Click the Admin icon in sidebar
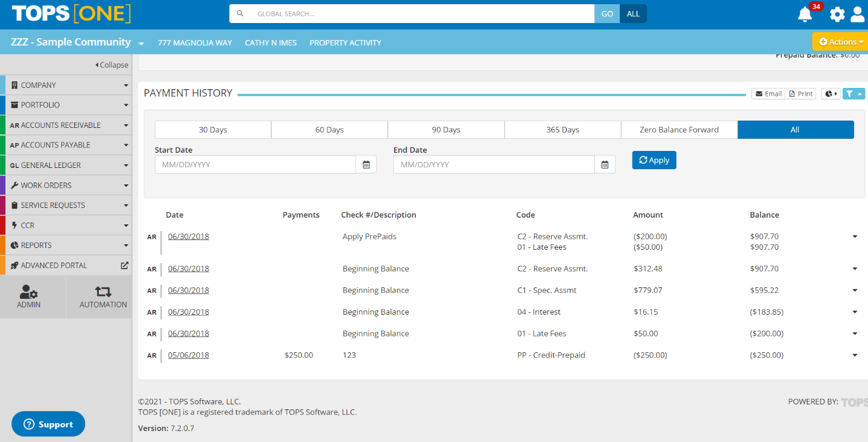The width and height of the screenshot is (868, 442). click(29, 297)
